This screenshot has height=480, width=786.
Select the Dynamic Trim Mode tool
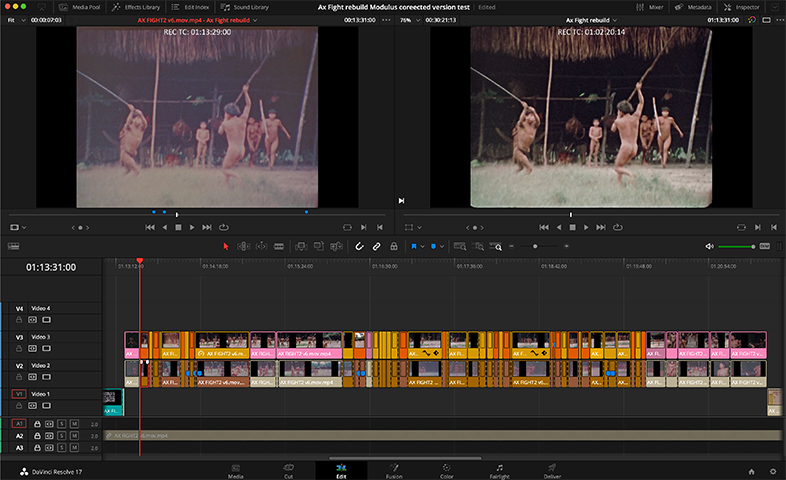click(x=261, y=246)
